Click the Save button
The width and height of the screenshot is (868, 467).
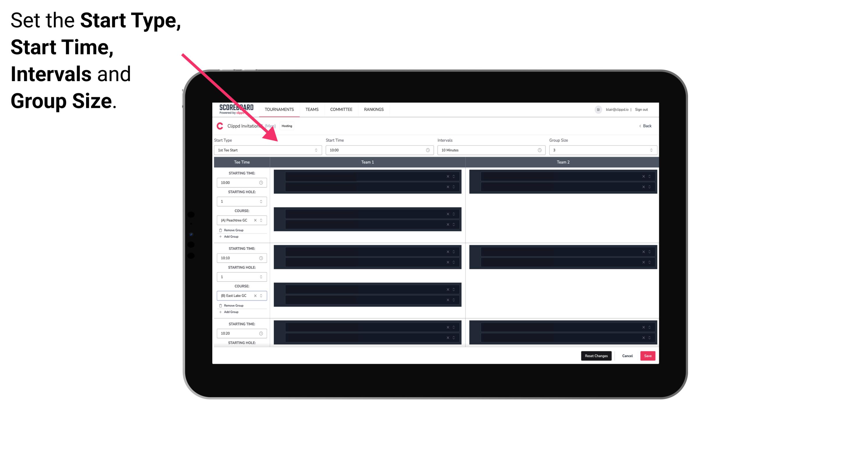[648, 355]
